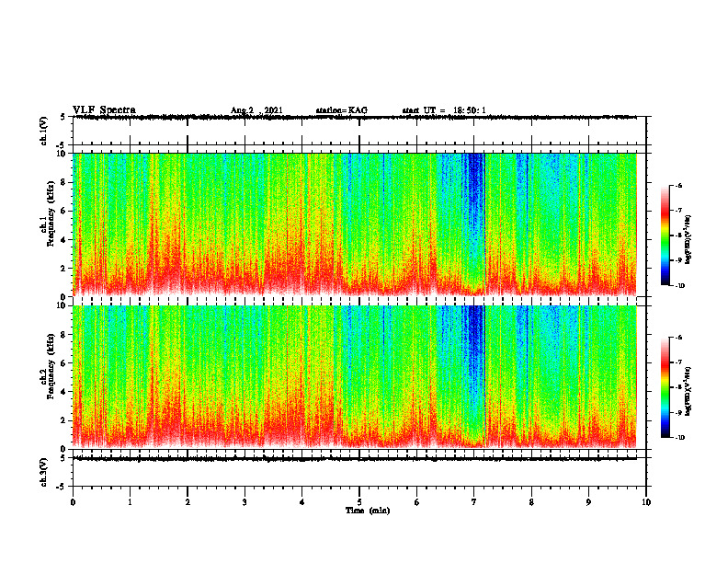Screen dimensions: 728x563
Task: Click the "Time (min)" axis label
Action: coord(368,511)
